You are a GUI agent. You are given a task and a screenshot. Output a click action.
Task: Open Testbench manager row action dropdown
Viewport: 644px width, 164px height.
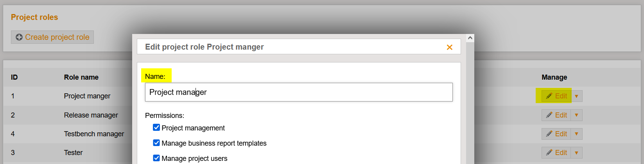pos(576,134)
